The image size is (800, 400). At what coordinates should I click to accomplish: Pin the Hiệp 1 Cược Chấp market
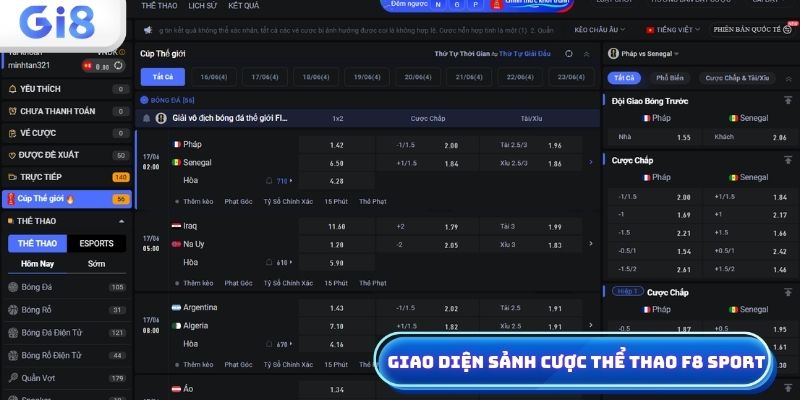point(788,292)
